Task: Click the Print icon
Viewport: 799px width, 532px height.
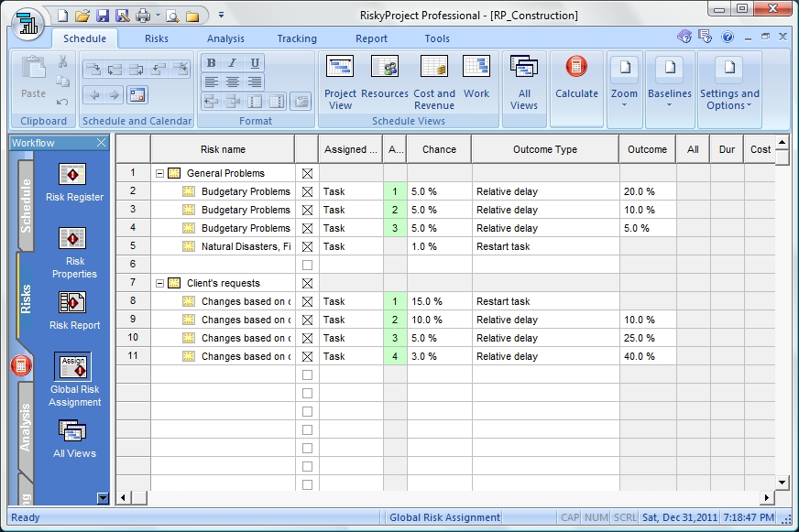Action: [x=143, y=16]
